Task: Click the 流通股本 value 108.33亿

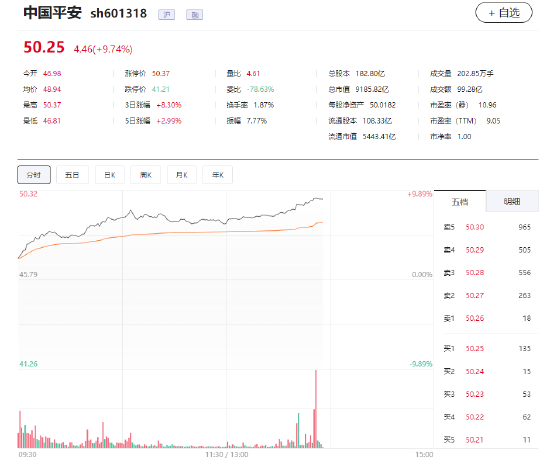Action: pyautogui.click(x=377, y=121)
